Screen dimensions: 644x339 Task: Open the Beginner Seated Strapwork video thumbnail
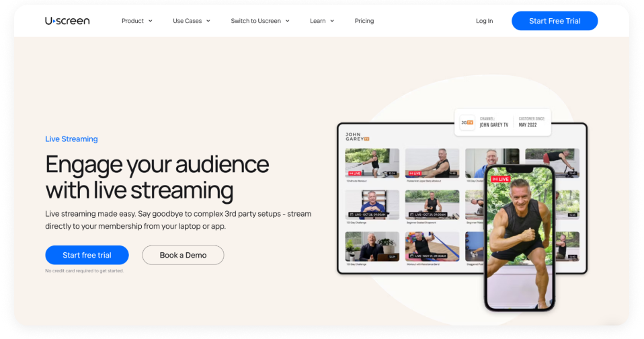432,204
